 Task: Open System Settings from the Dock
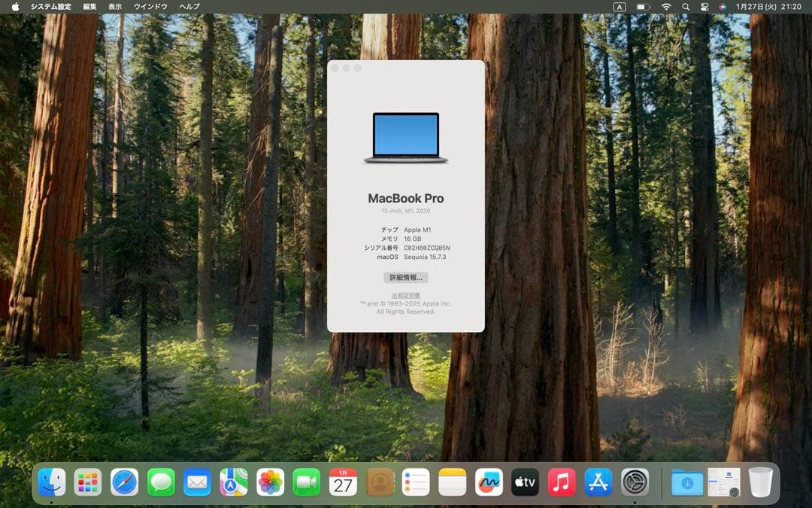[x=634, y=482]
